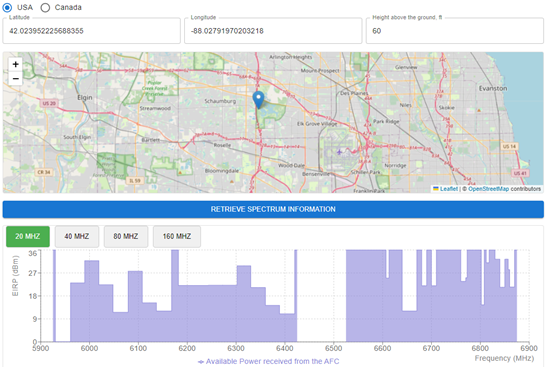The height and width of the screenshot is (367, 546).
Task: Click the Bensenville map label
Action: (316, 174)
